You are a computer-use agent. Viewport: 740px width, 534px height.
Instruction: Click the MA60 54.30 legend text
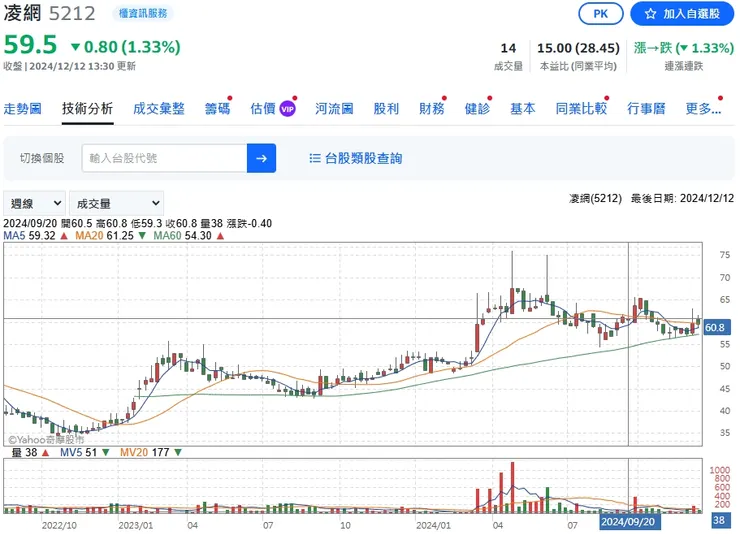tap(182, 235)
